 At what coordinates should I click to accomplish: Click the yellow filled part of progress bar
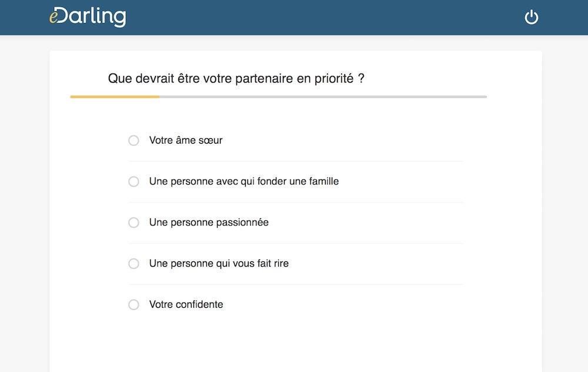tap(115, 97)
